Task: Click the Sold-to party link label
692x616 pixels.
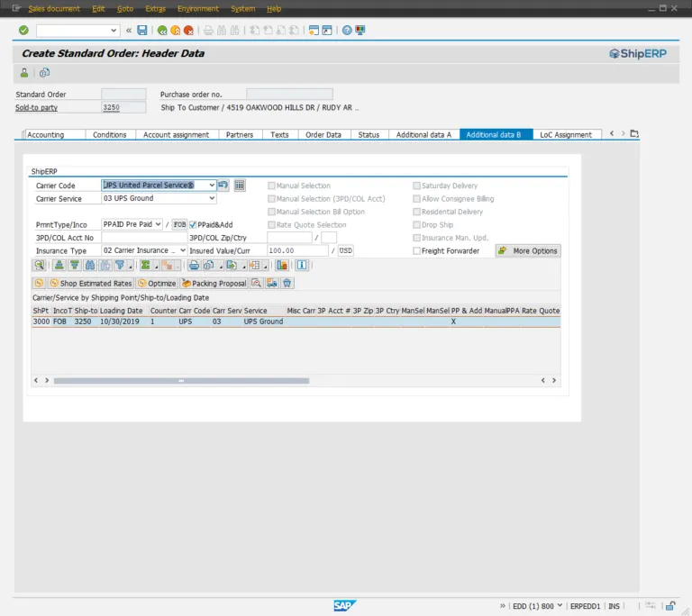Action: (36, 107)
